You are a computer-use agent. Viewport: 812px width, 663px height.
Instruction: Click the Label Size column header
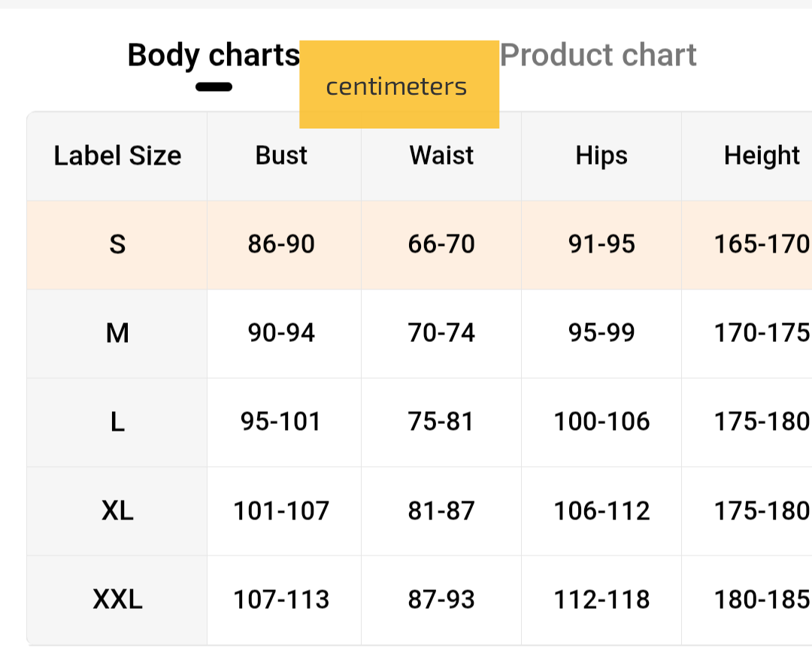117,156
